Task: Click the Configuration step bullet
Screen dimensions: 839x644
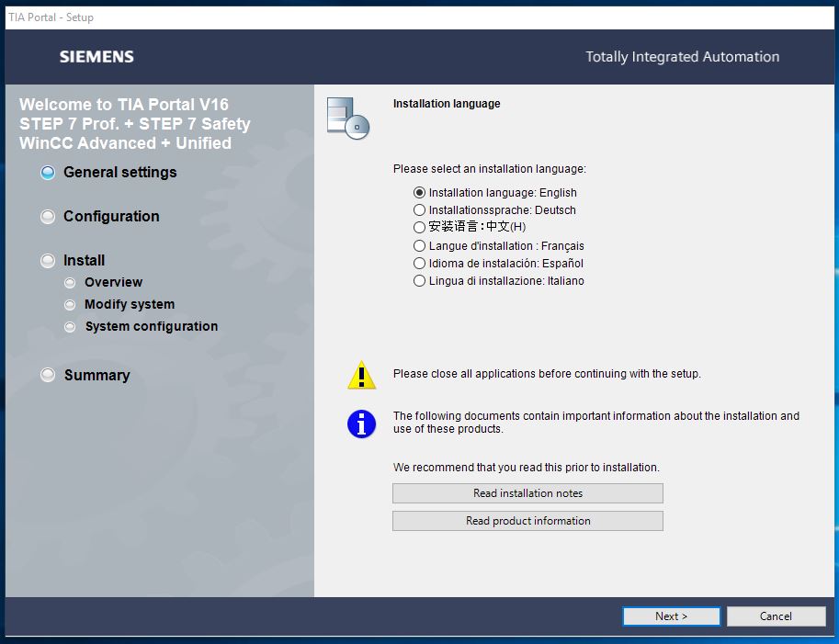Action: coord(48,217)
